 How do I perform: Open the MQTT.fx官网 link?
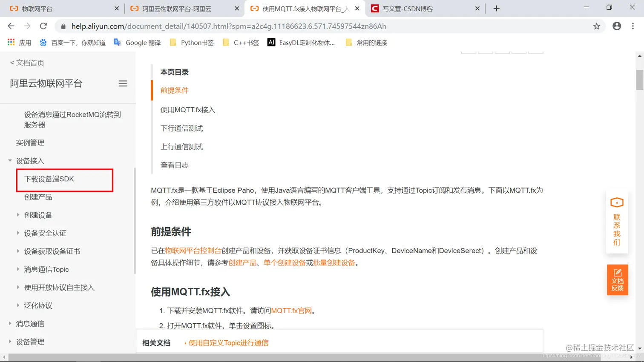[x=291, y=311]
